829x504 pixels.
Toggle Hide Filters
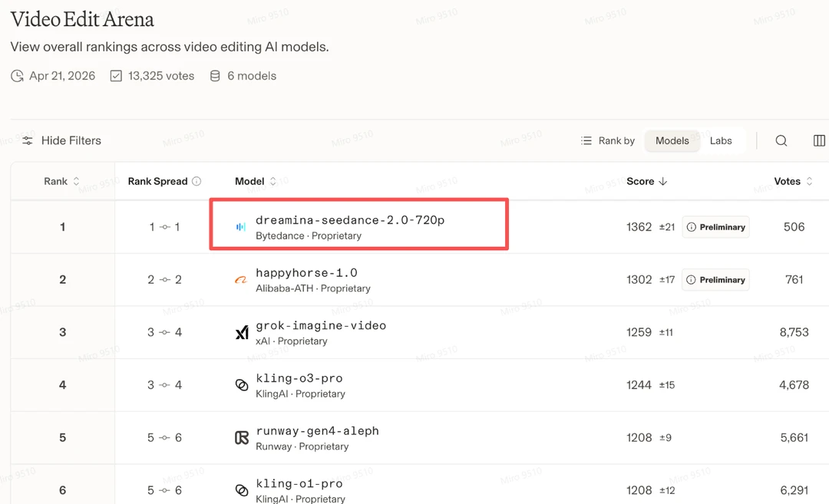(x=61, y=140)
